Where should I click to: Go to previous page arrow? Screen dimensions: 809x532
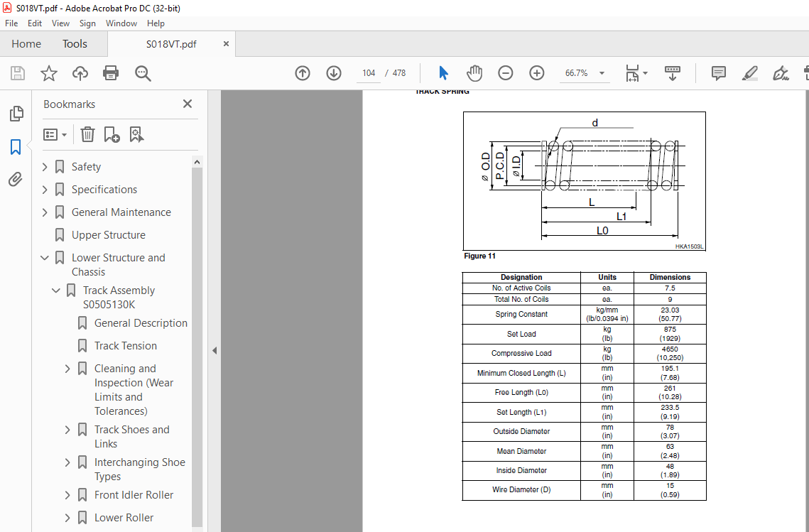303,73
